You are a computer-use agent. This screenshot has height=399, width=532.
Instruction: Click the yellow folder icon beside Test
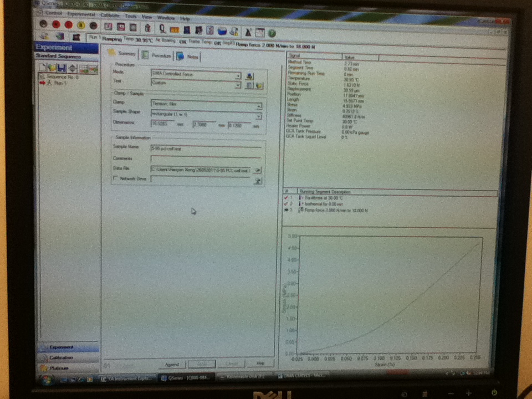[x=259, y=85]
